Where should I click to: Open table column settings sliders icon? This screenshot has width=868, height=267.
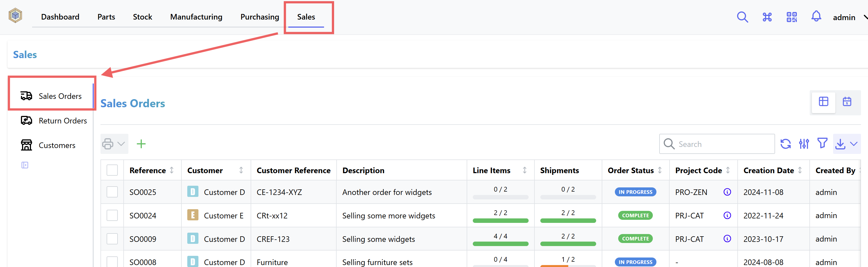[804, 144]
